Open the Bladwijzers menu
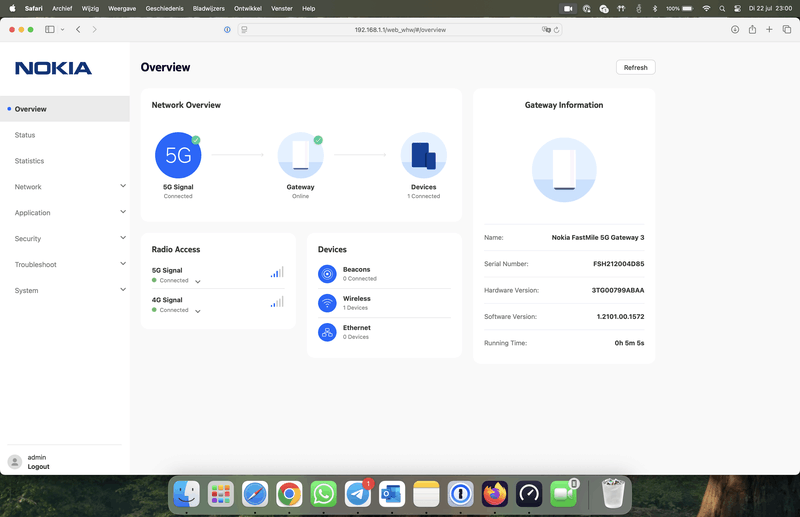This screenshot has width=800, height=517. point(209,9)
